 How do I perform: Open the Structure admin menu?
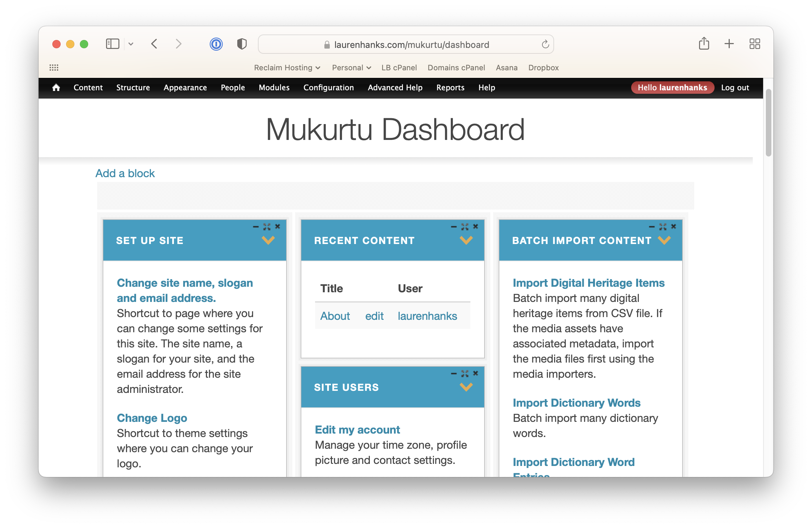click(x=133, y=88)
